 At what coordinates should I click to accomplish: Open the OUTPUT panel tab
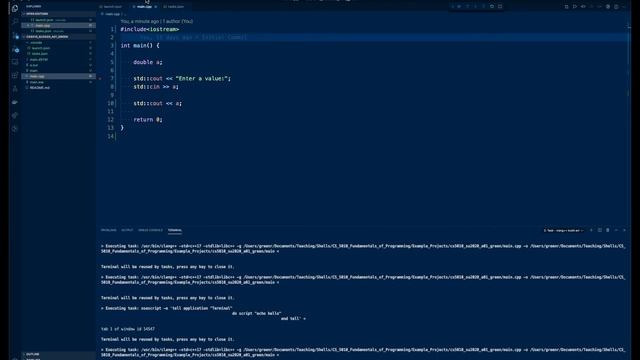point(127,230)
